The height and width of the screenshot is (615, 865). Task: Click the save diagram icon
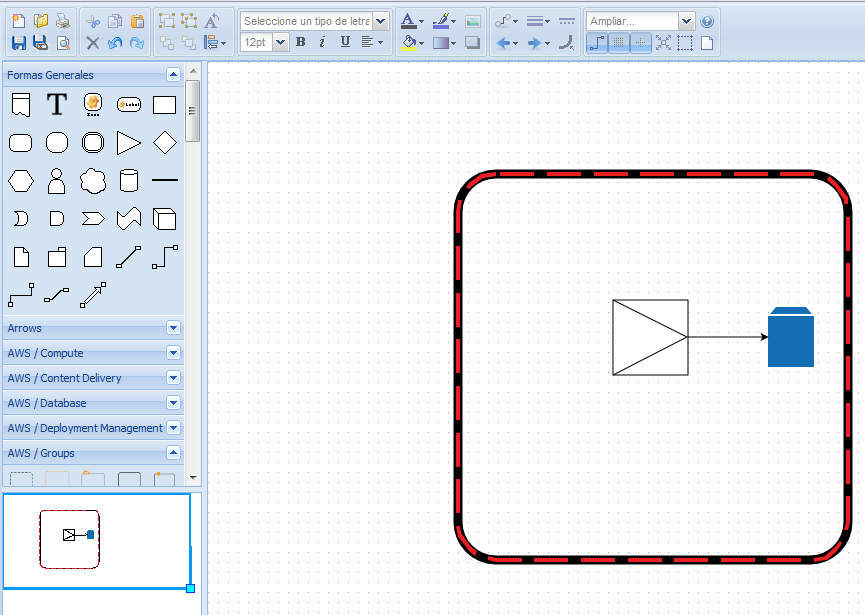[x=19, y=43]
